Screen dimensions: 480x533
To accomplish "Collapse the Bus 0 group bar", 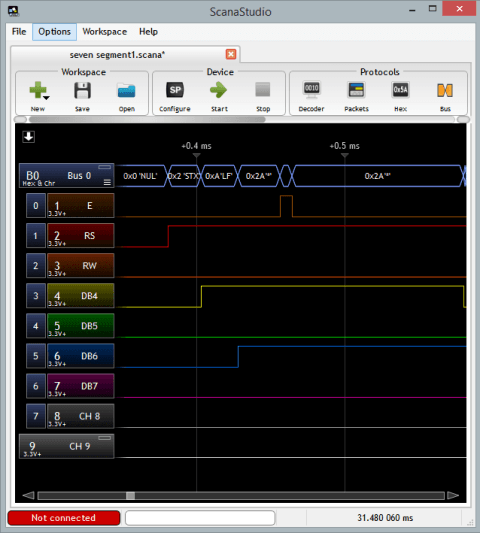I will point(105,167).
